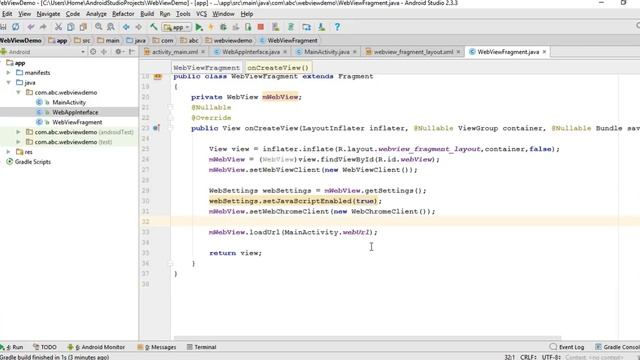
Task: Select WebViewFragment in project tree
Action: coord(77,122)
